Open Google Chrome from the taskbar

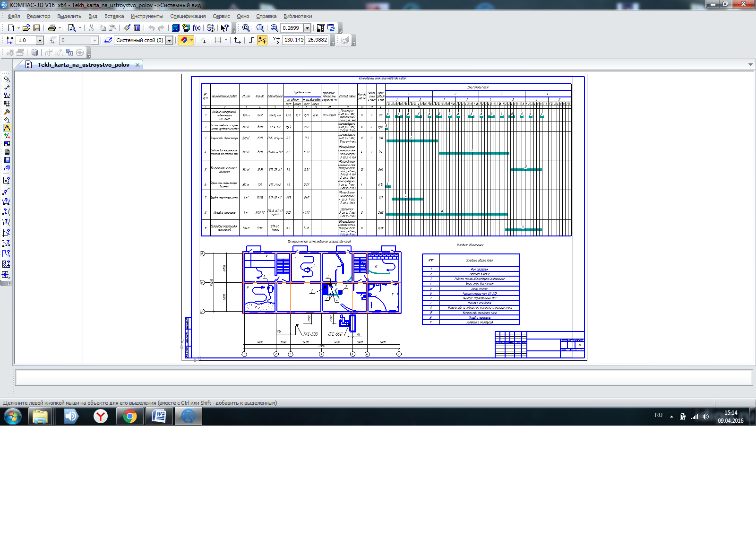(129, 417)
